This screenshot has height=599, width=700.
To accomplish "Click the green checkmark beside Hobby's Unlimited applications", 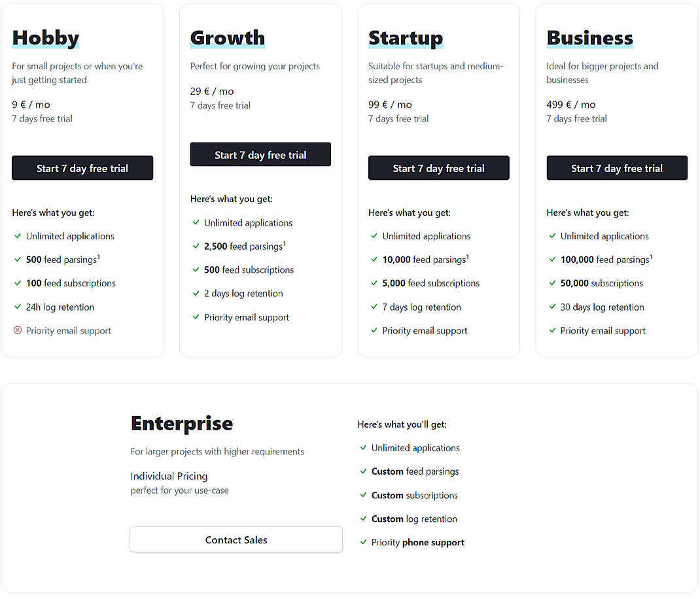I will coord(17,236).
